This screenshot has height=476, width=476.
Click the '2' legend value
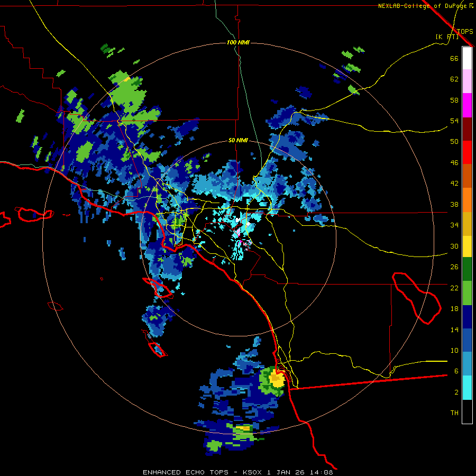coord(456,392)
